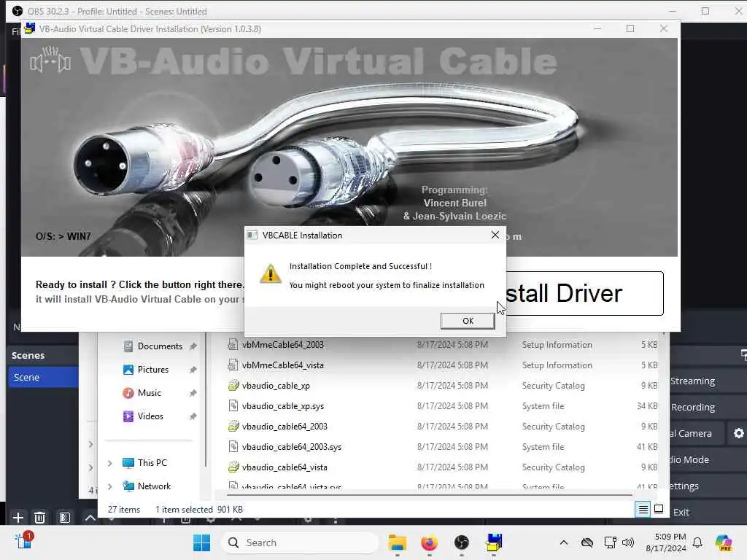Open notifications bell icon
The image size is (747, 560).
(697, 542)
